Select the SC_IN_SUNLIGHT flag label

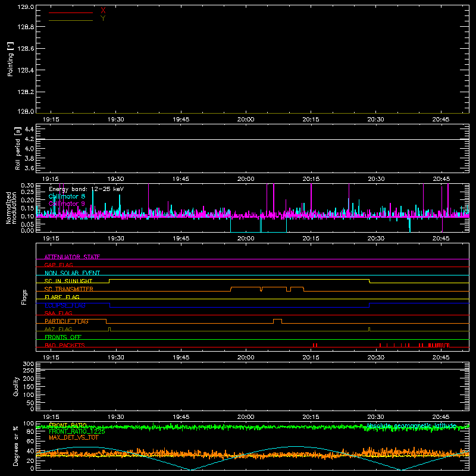pos(68,281)
